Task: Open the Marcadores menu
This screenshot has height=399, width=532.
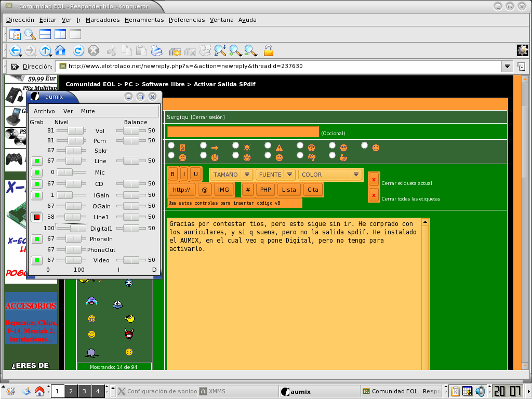Action: coord(102,20)
